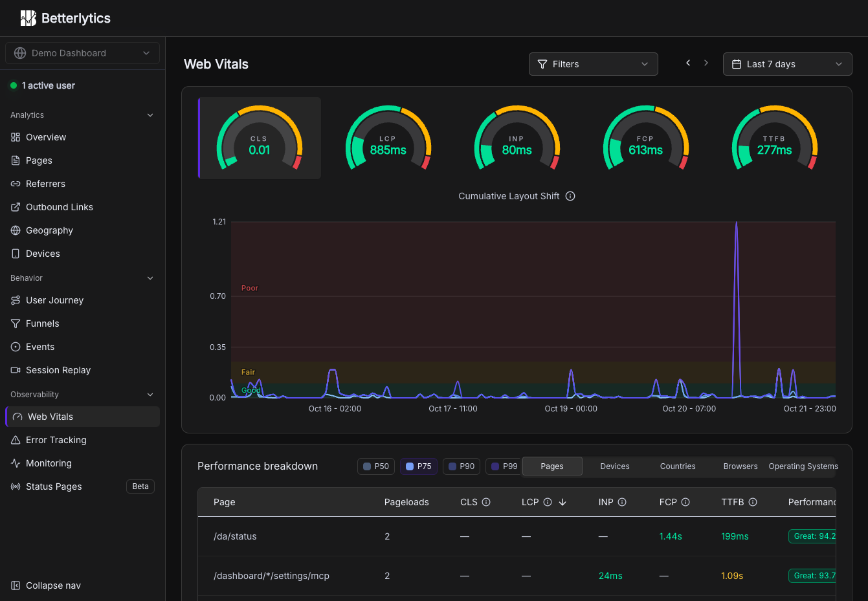Viewport: 868px width, 601px height.
Task: Open the Geography globe icon
Action: click(x=16, y=230)
